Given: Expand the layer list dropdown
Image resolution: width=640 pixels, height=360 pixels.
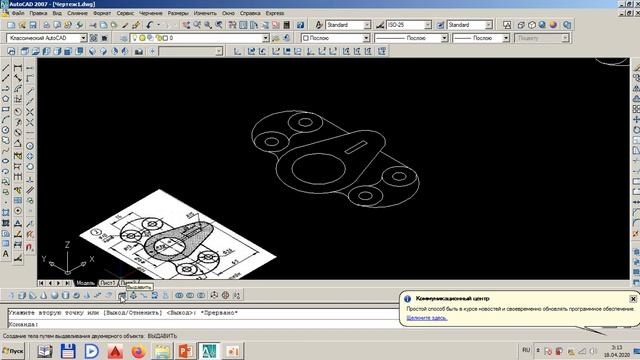Looking at the screenshot, I should [266, 38].
